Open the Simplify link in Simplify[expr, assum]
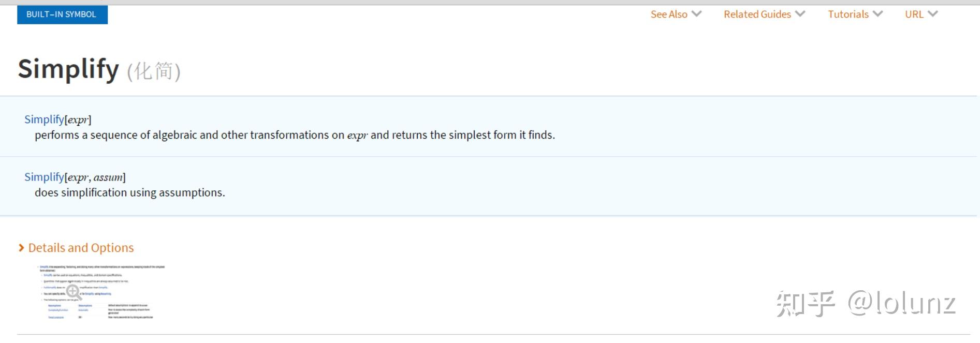 coord(44,177)
